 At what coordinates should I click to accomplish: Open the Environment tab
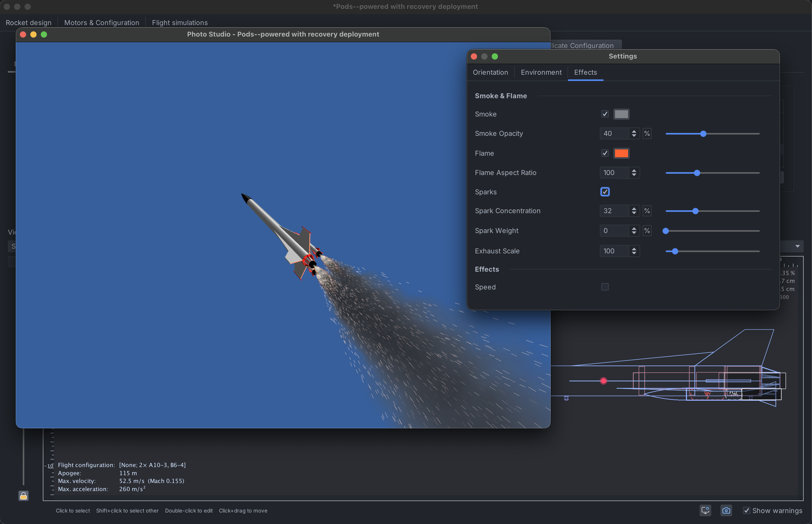[x=541, y=72]
